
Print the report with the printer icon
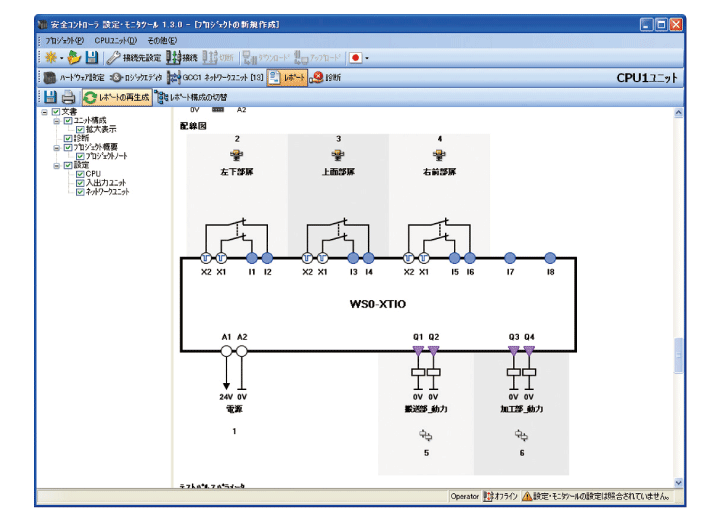(68, 97)
